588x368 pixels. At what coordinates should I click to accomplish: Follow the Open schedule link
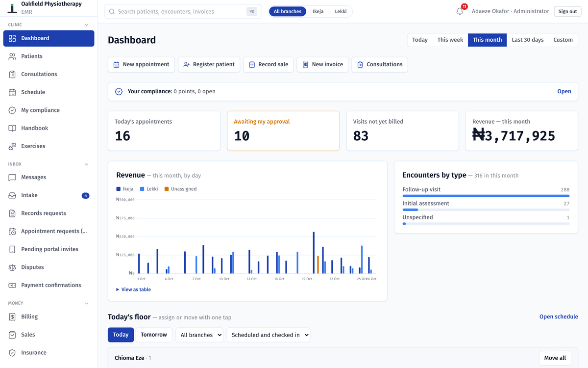tap(559, 317)
